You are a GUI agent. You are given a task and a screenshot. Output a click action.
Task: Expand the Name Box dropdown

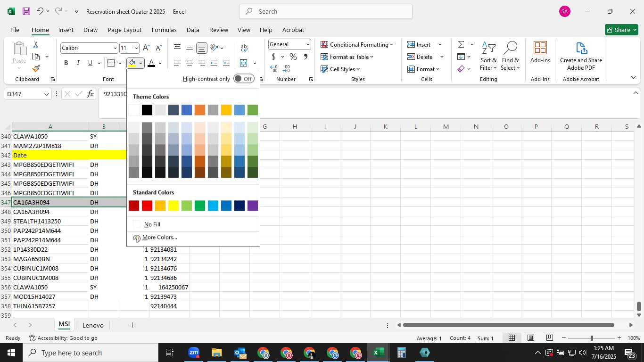click(46, 94)
